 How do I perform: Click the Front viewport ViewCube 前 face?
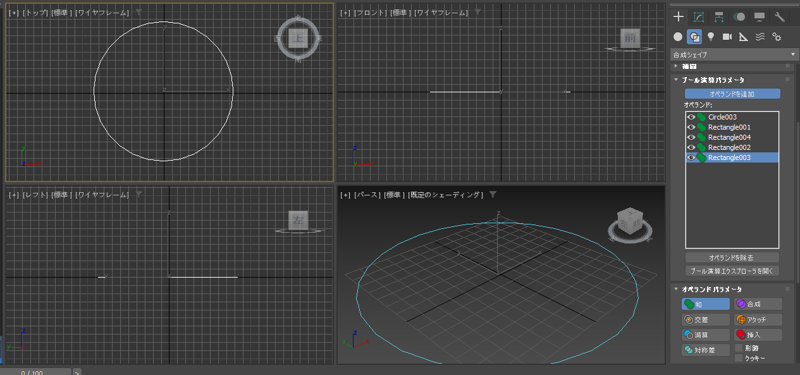click(630, 37)
